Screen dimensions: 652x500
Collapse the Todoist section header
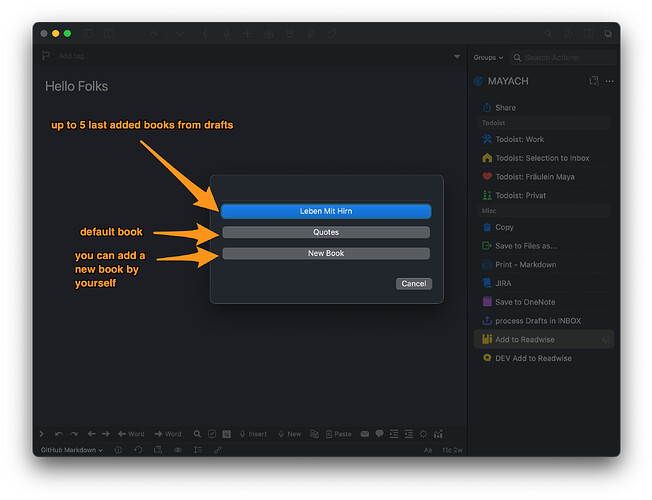[543, 123]
